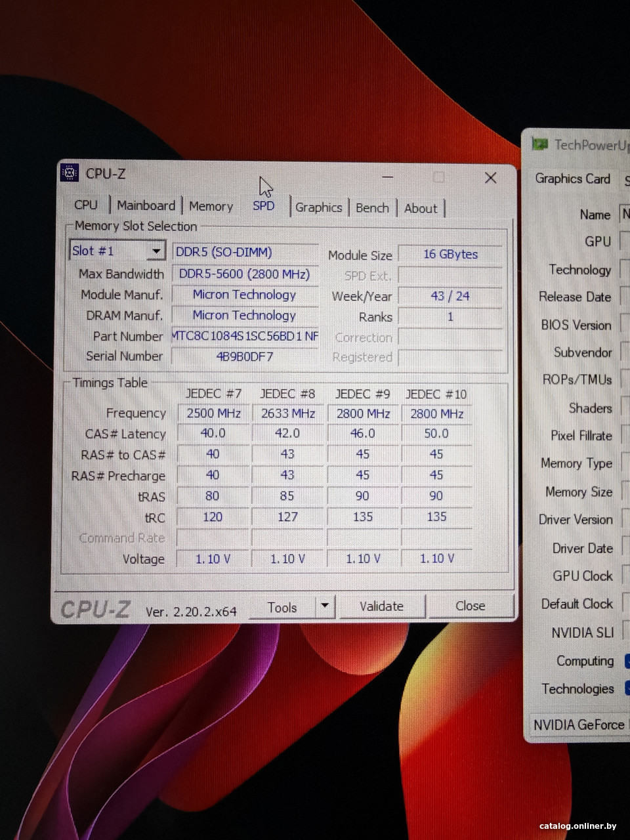The image size is (630, 840).
Task: Close the CPU-Z window with X
Action: click(x=491, y=178)
